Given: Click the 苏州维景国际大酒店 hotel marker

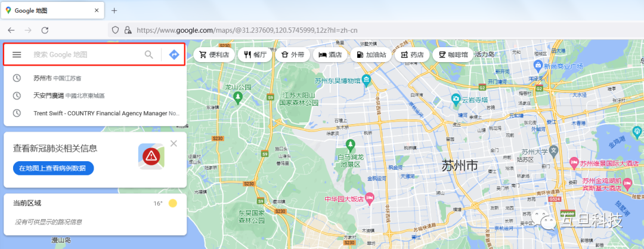Looking at the screenshot, I should pos(574,164).
